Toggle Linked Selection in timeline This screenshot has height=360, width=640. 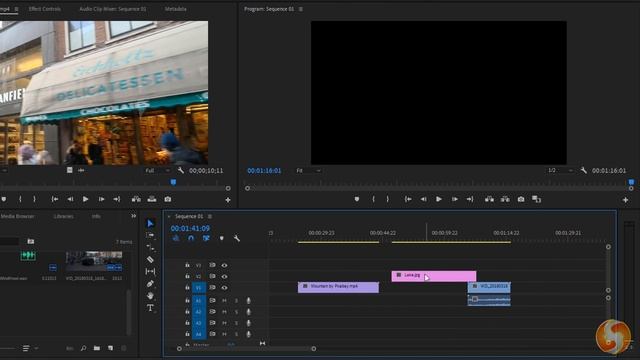[206, 238]
